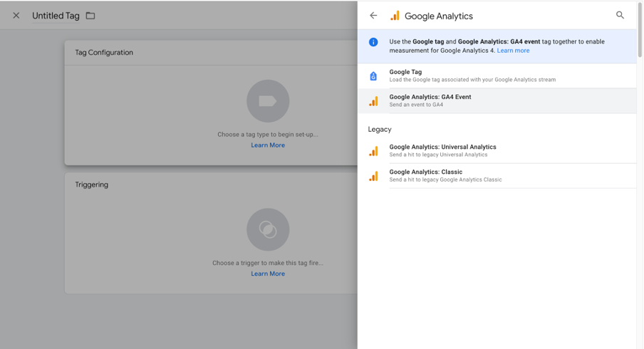
Task: Click 'Send a hit to legacy Universal Analytics' text
Action: [x=438, y=155]
